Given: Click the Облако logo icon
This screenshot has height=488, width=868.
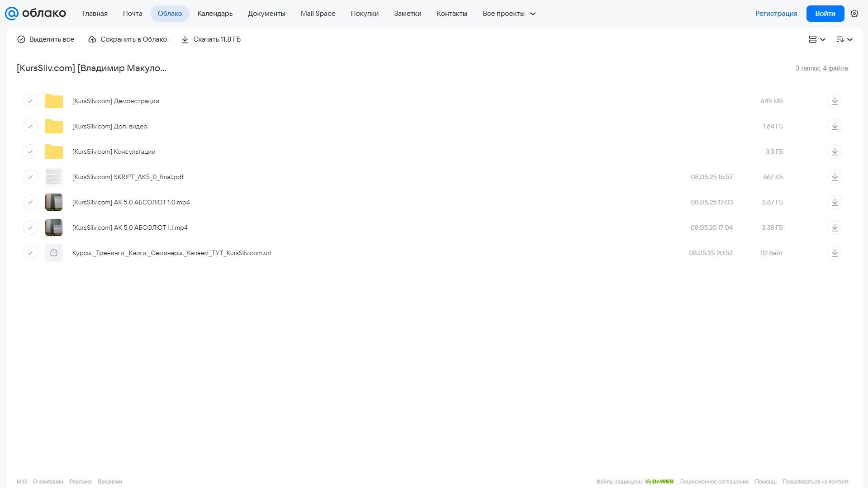Looking at the screenshot, I should (12, 14).
